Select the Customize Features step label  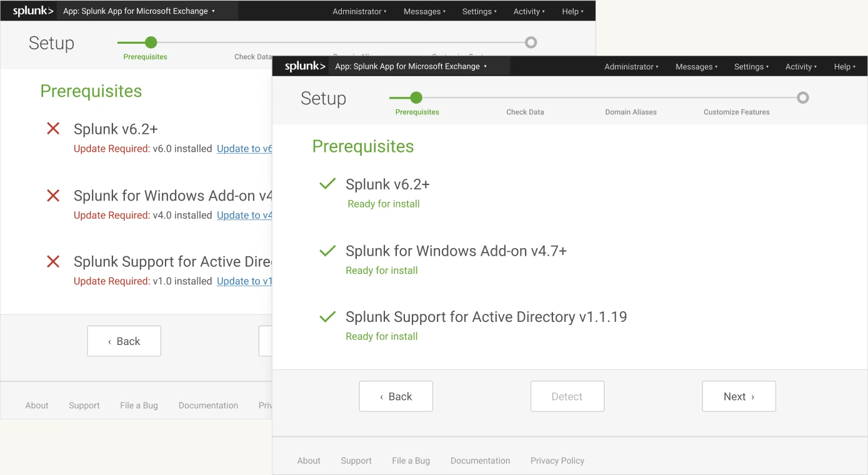[736, 112]
